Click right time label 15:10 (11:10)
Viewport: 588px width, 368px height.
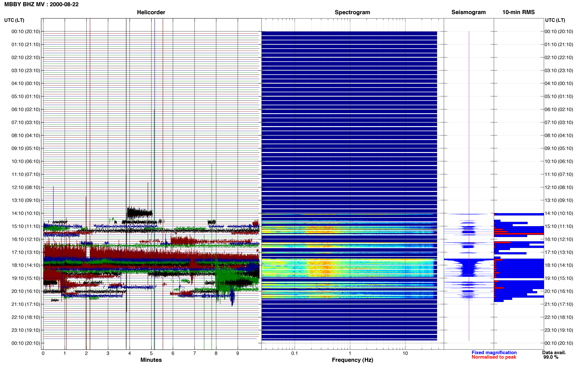[x=559, y=226]
